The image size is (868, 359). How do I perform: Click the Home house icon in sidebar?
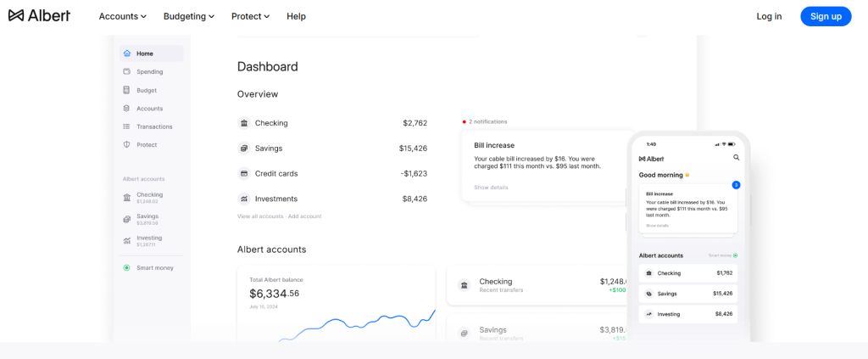127,53
